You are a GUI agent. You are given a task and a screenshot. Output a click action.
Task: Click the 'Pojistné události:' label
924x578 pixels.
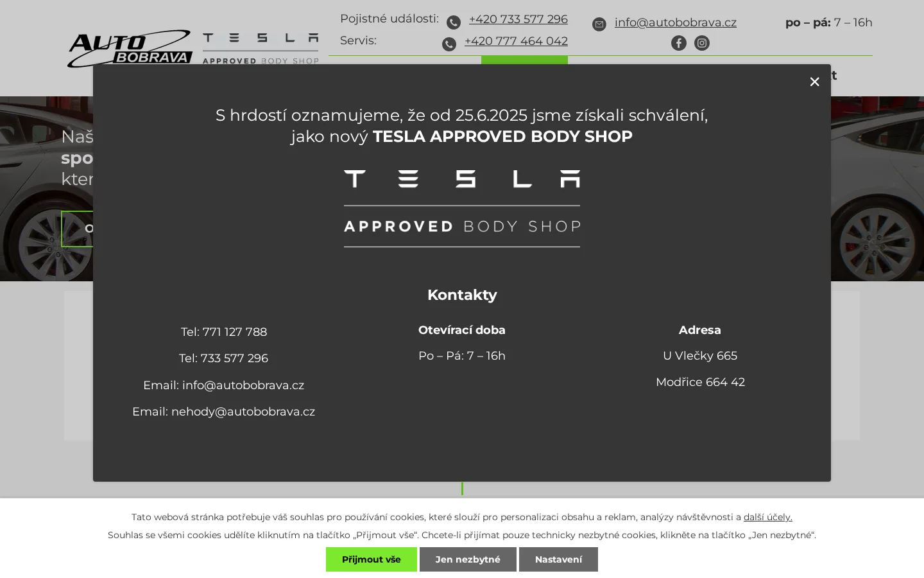point(389,19)
